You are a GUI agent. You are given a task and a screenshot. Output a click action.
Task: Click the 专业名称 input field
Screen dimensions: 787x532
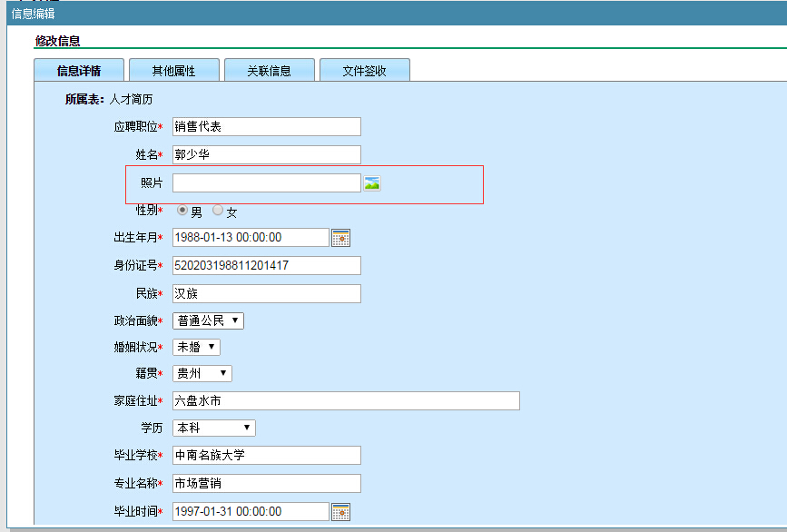point(266,484)
